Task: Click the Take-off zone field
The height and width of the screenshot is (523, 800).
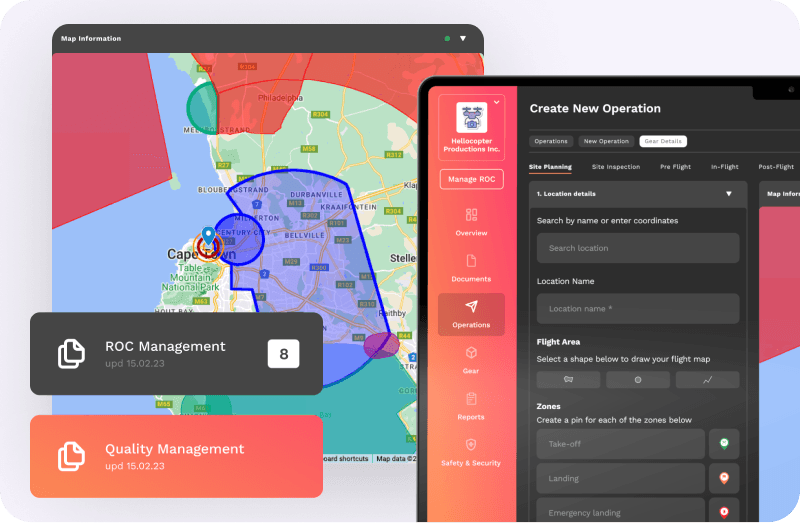Action: (620, 444)
